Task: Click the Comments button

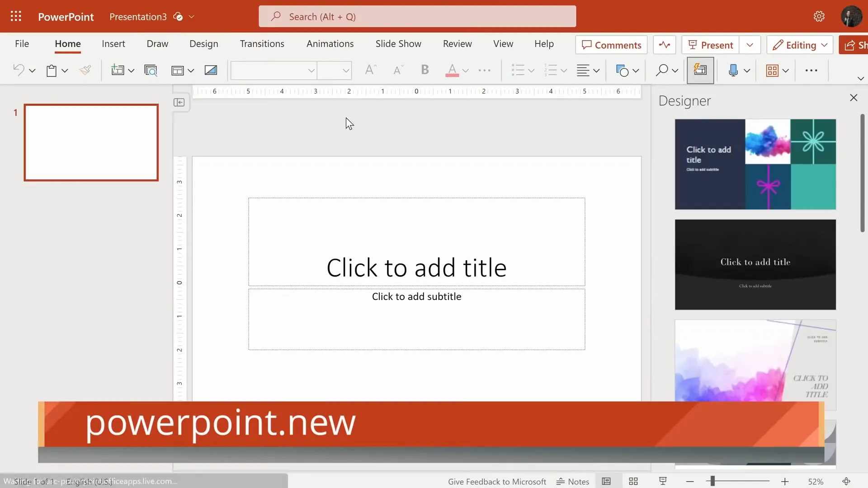Action: tap(611, 45)
